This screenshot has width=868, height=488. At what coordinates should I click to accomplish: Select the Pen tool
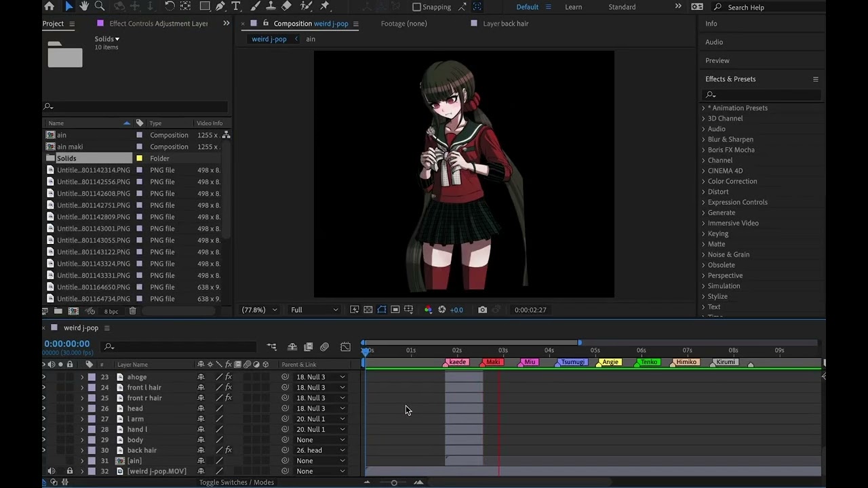pos(220,6)
